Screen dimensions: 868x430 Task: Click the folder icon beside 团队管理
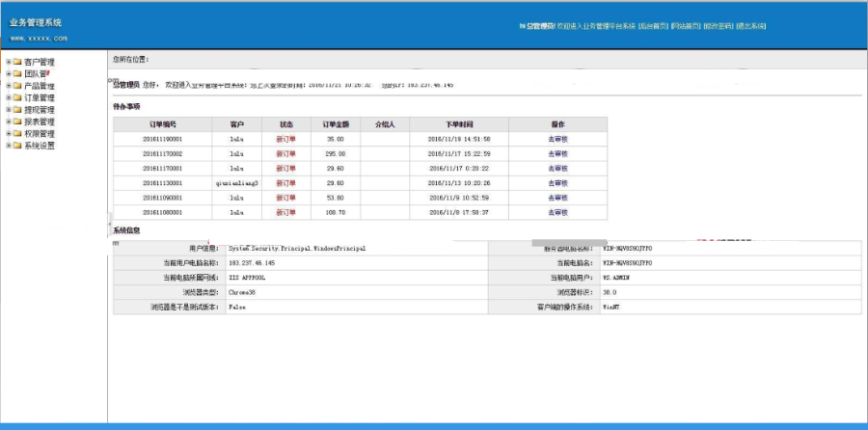[17, 73]
